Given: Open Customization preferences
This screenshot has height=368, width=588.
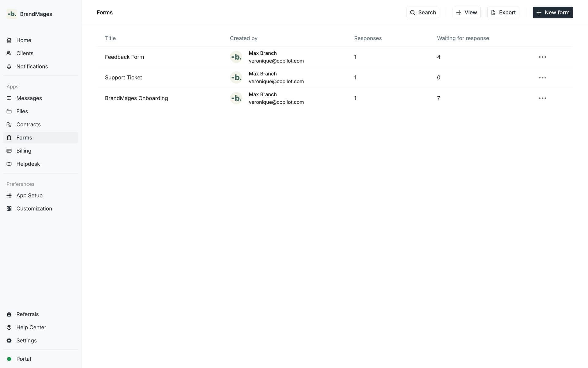Looking at the screenshot, I should pyautogui.click(x=41, y=209).
